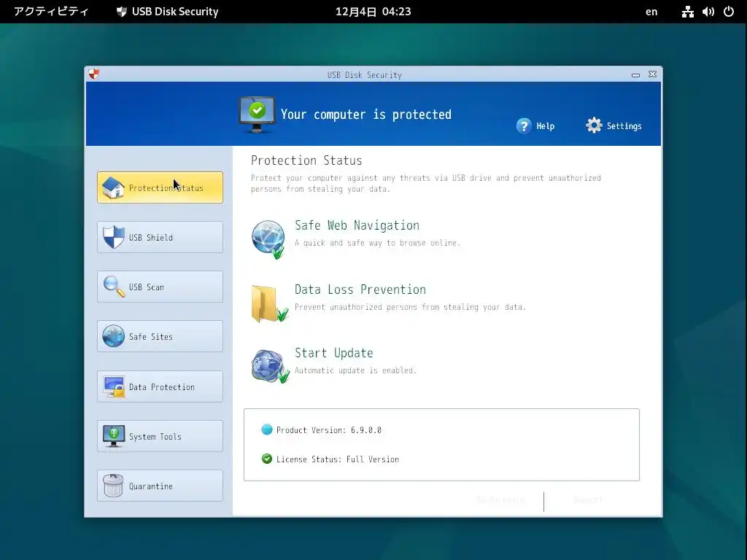Open the 'en' input language indicator
This screenshot has height=560, width=747.
pyautogui.click(x=651, y=12)
